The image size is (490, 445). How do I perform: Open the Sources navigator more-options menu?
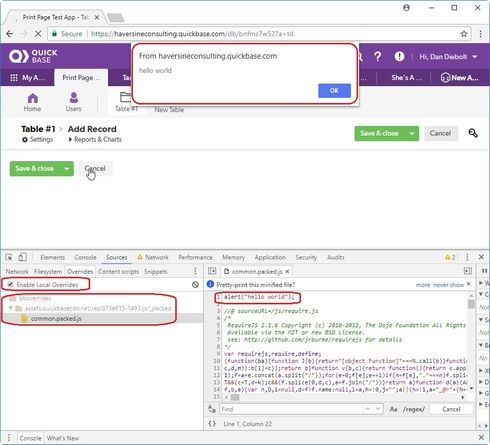click(x=195, y=271)
